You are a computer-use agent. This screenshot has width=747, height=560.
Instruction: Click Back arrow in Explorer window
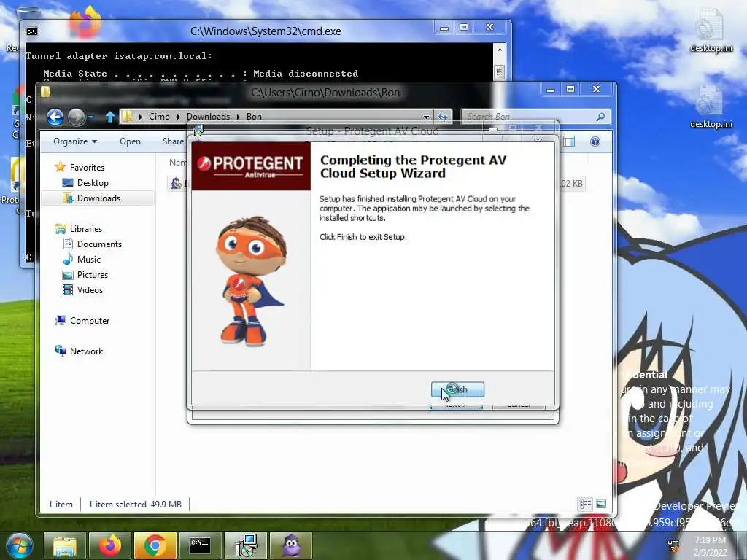(x=55, y=117)
